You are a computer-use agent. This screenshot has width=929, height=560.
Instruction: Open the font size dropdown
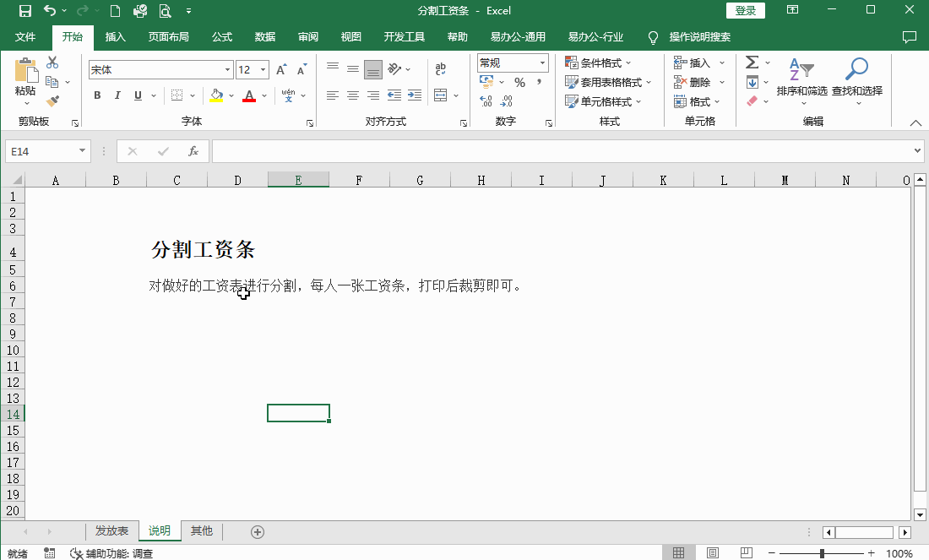pyautogui.click(x=263, y=70)
